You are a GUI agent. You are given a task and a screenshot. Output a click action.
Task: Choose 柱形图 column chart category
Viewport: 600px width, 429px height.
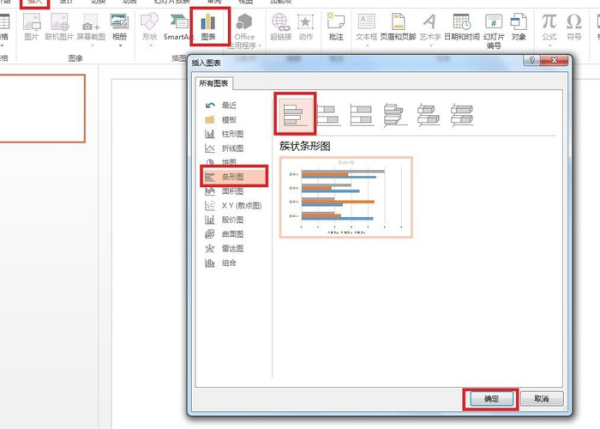233,134
